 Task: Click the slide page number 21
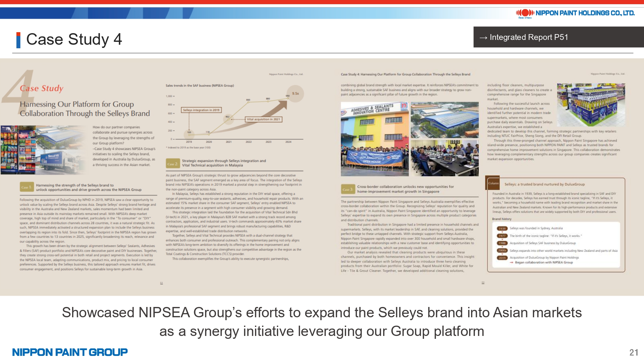[x=634, y=352]
